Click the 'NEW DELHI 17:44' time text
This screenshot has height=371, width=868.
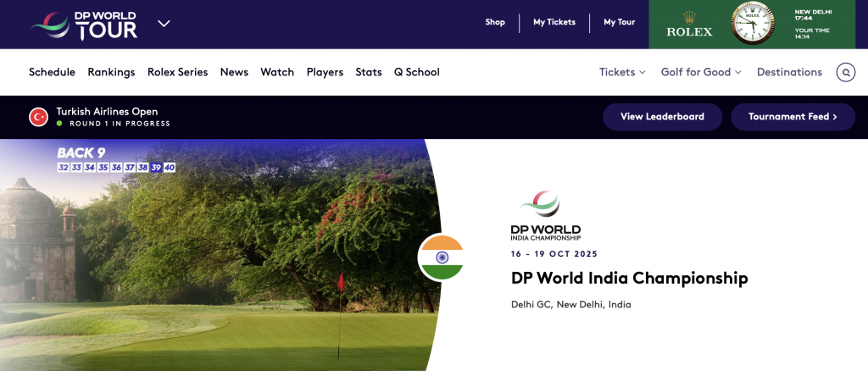813,15
